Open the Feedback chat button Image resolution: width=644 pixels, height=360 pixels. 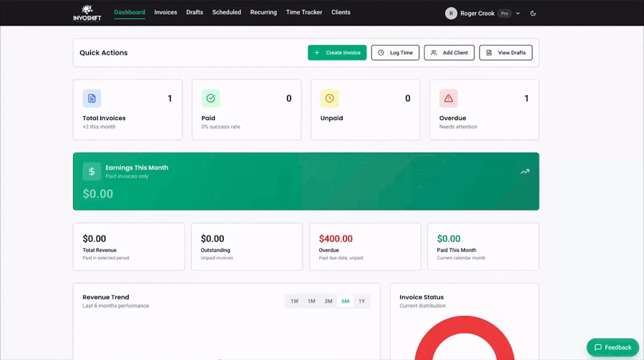(613, 348)
